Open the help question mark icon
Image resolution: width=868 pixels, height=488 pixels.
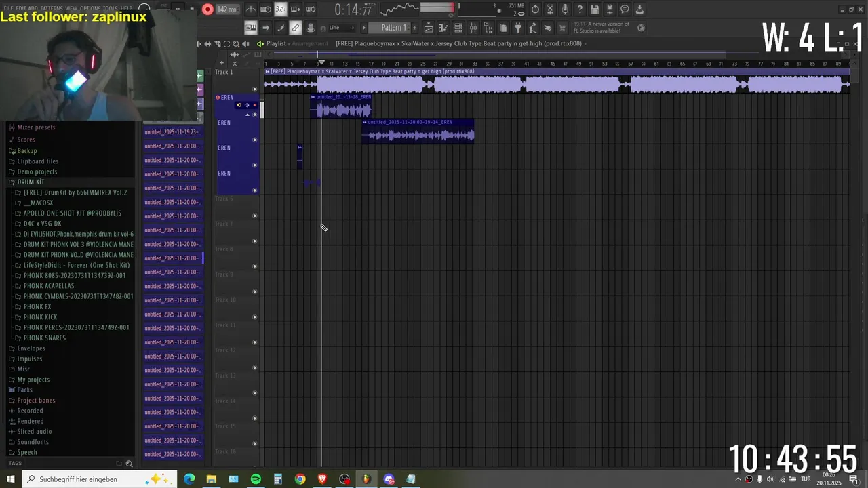580,9
